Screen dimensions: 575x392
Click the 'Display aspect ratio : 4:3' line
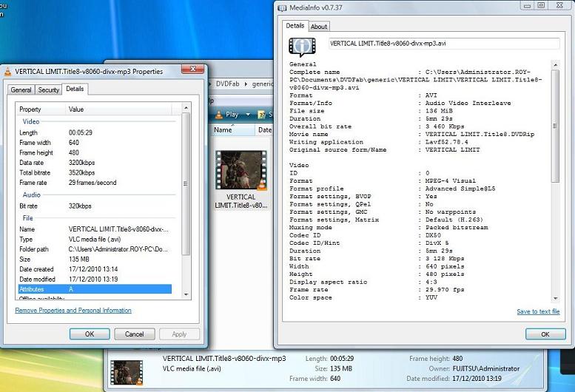click(x=363, y=282)
